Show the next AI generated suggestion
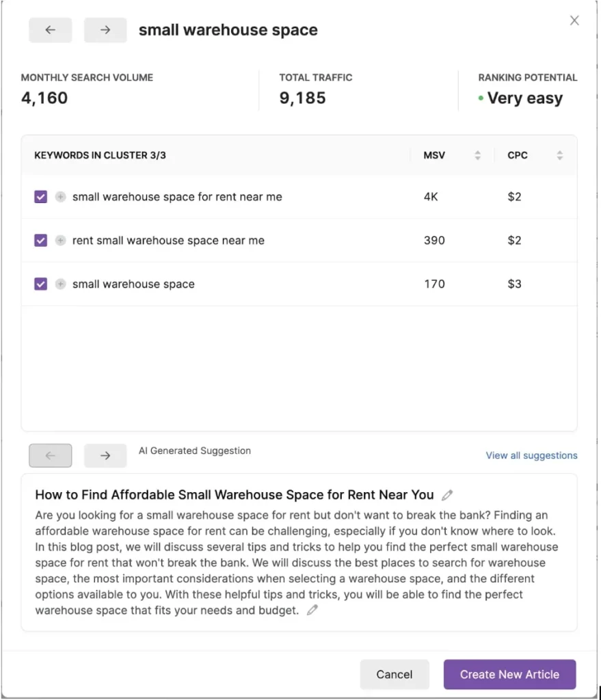 [105, 455]
